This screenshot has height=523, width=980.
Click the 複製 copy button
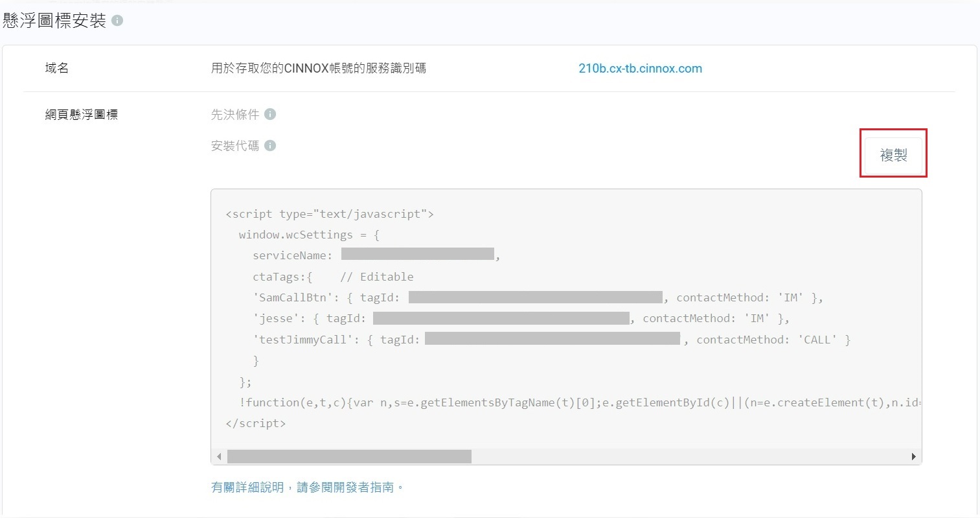coord(893,155)
